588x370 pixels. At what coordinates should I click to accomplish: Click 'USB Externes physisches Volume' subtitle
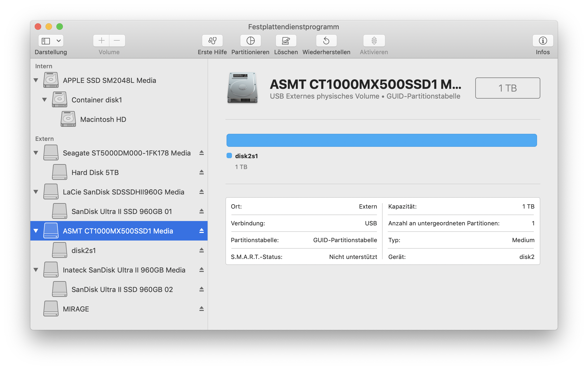point(325,96)
